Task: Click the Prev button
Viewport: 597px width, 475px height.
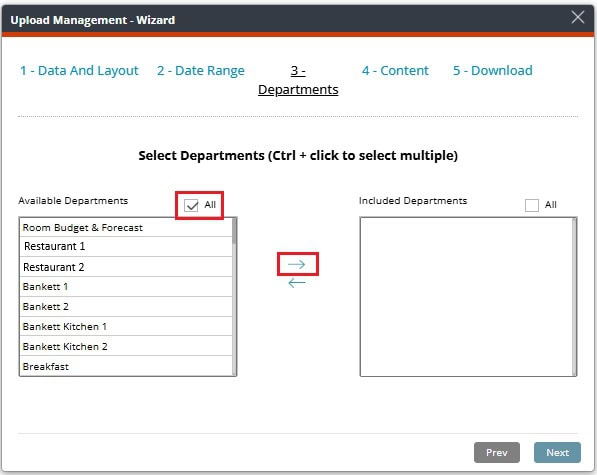Action: [x=496, y=453]
